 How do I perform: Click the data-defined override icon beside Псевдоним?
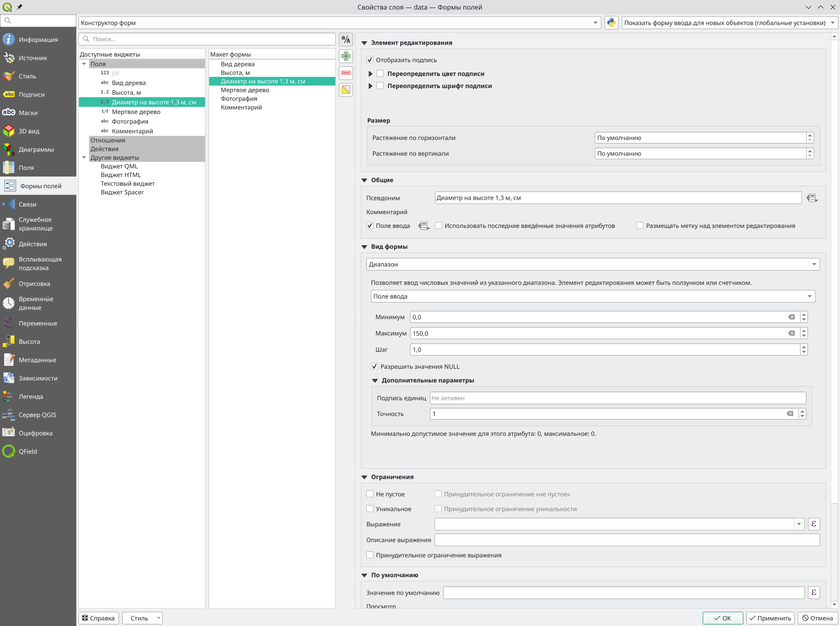pyautogui.click(x=812, y=198)
